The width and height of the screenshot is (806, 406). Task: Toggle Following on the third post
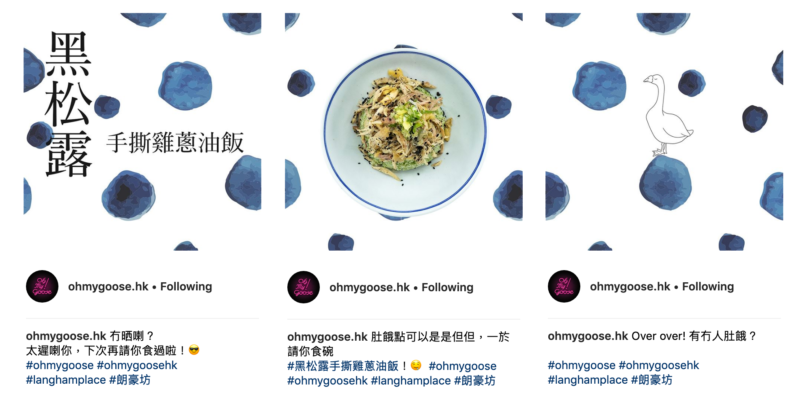[x=708, y=286]
